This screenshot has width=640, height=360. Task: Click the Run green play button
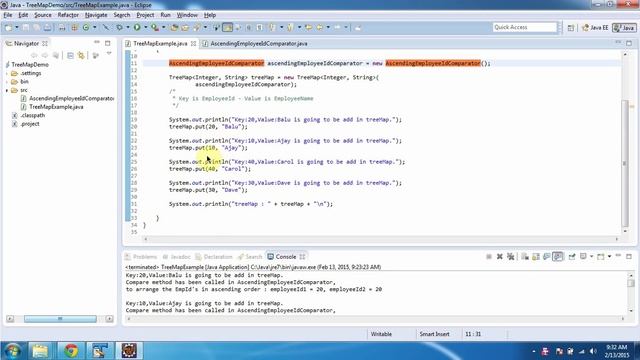pos(137,27)
